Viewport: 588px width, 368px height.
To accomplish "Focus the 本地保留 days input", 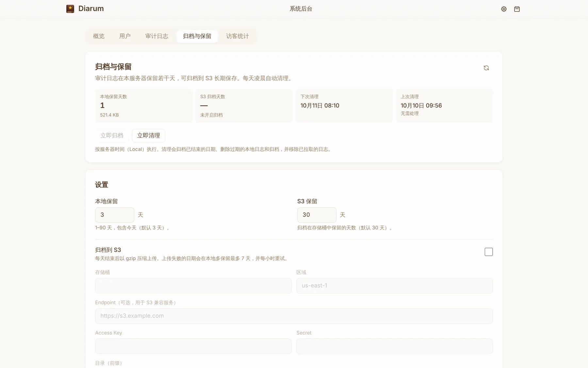I will click(x=115, y=215).
